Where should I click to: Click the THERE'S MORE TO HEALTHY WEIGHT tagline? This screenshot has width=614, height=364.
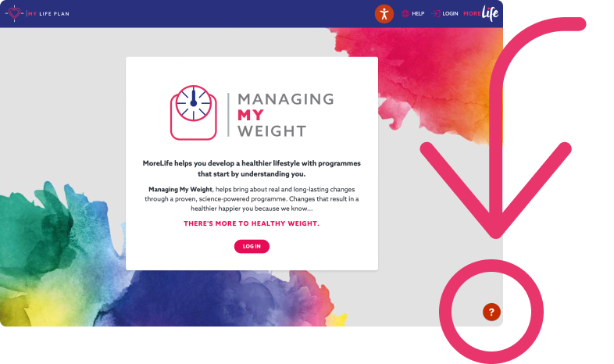(x=252, y=223)
